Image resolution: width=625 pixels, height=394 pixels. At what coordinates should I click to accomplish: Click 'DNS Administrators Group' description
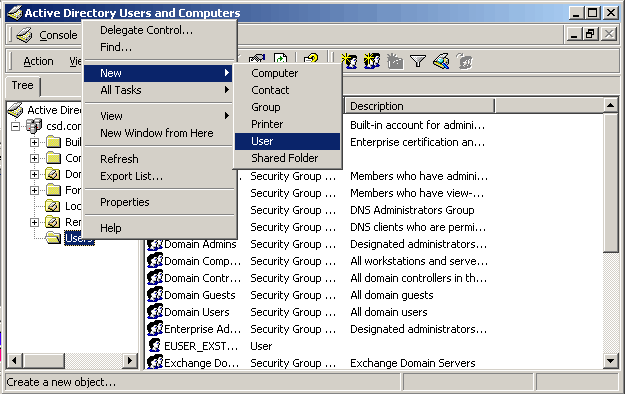[412, 210]
